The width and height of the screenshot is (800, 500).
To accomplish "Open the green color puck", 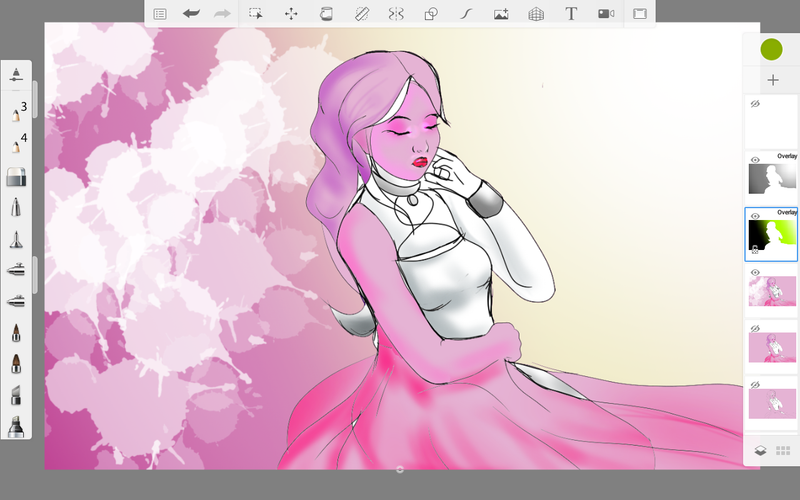I will click(x=771, y=49).
